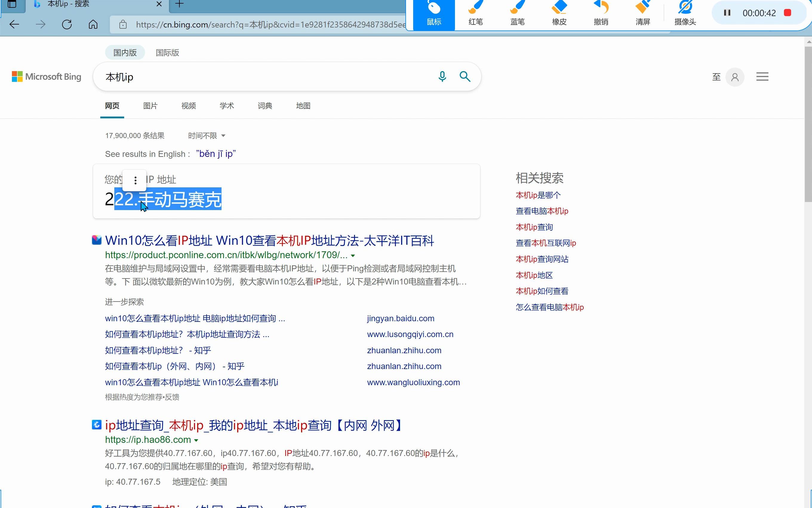
Task: Select the 视频 tab
Action: pyautogui.click(x=189, y=106)
